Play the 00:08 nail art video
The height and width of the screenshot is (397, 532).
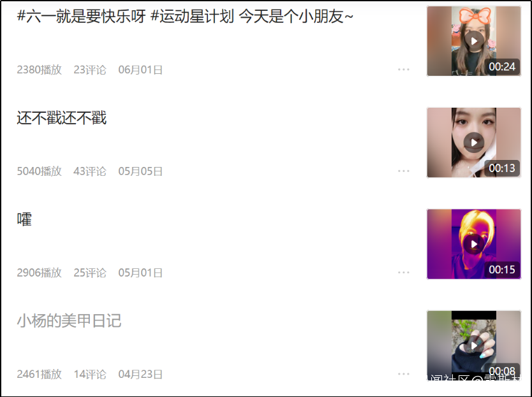pos(474,345)
